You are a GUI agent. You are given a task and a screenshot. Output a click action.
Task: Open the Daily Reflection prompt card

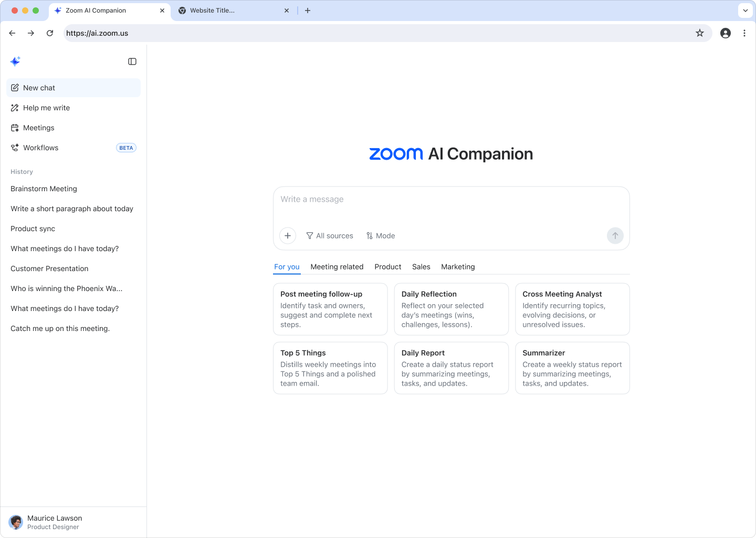coord(451,309)
